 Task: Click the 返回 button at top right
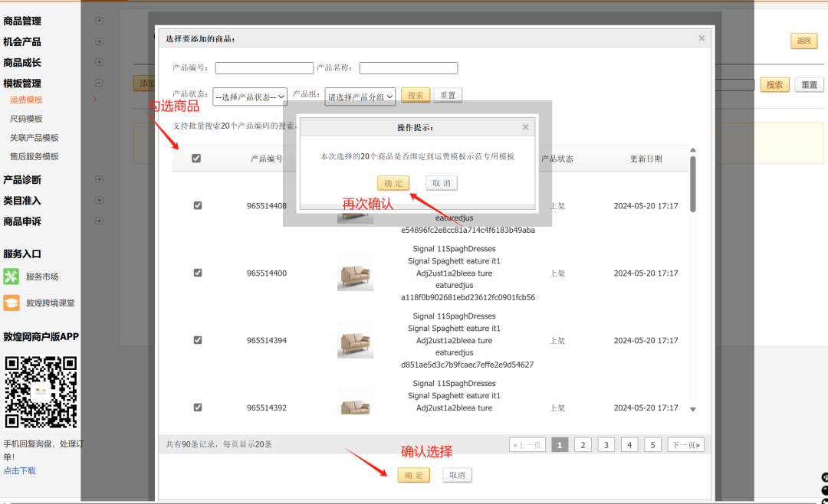pyautogui.click(x=803, y=41)
